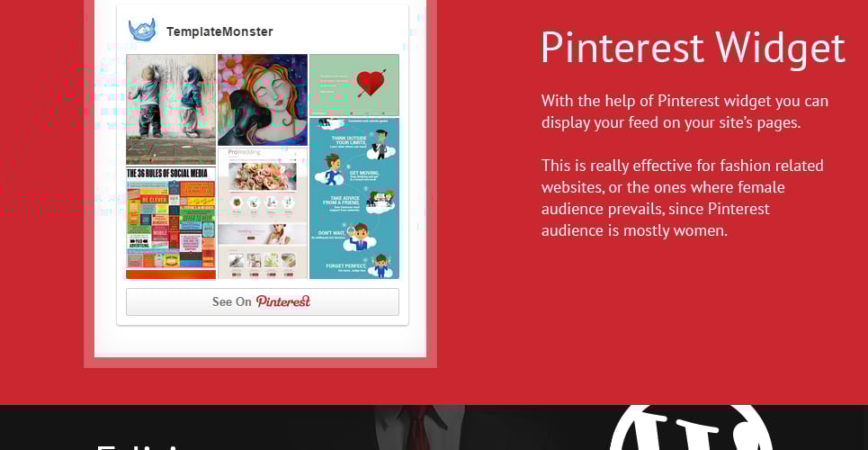This screenshot has height=450, width=868.
Task: Click the TemplateMonster monster avatar icon
Action: 142,31
